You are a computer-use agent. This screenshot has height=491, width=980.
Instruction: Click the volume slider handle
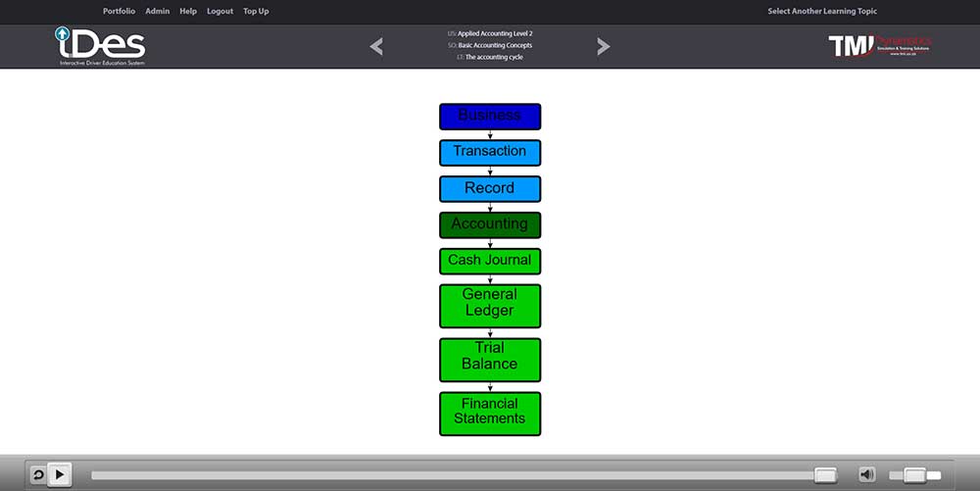[x=914, y=475]
